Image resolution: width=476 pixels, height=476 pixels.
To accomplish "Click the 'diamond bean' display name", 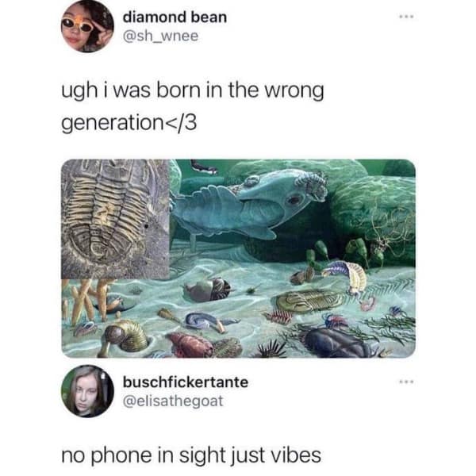I will pos(175,17).
